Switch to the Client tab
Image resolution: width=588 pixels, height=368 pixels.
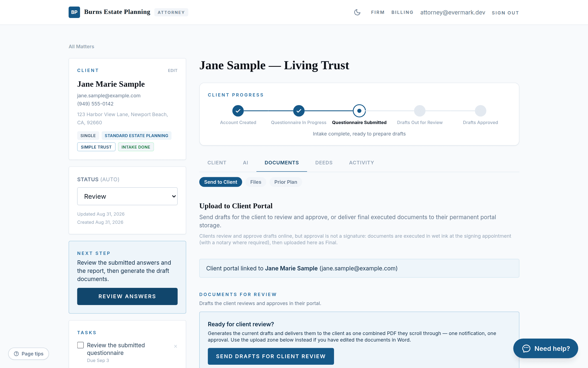217,163
